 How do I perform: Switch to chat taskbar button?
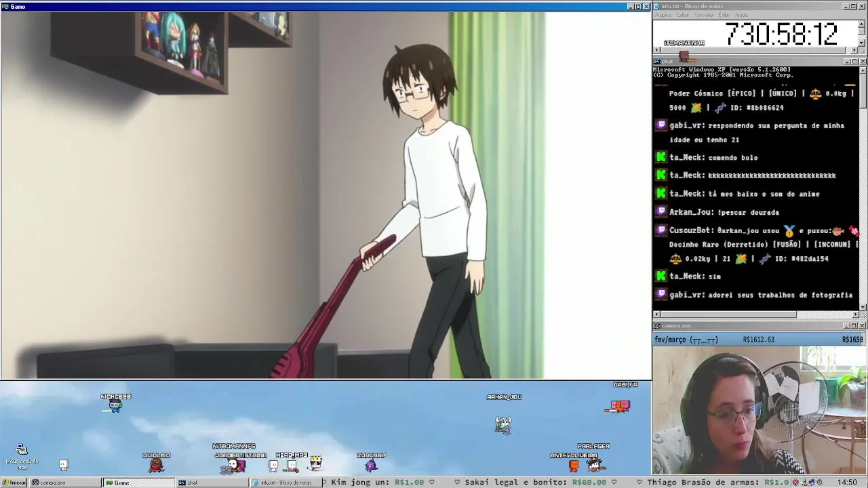pyautogui.click(x=212, y=483)
